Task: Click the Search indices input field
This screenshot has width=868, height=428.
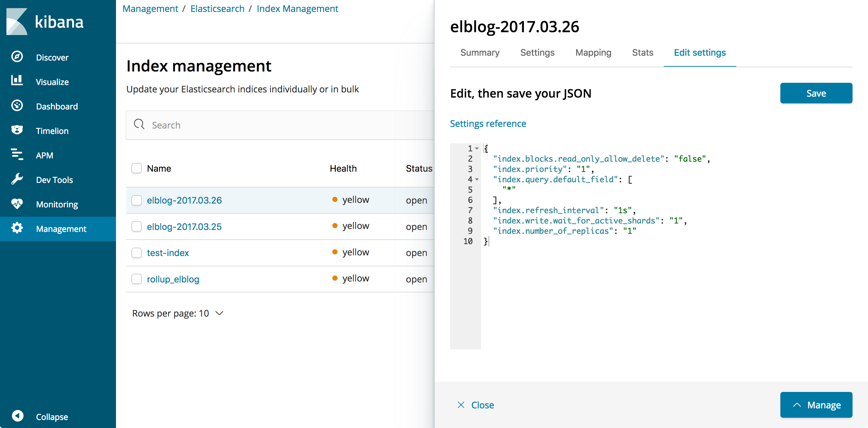Action: click(x=280, y=125)
